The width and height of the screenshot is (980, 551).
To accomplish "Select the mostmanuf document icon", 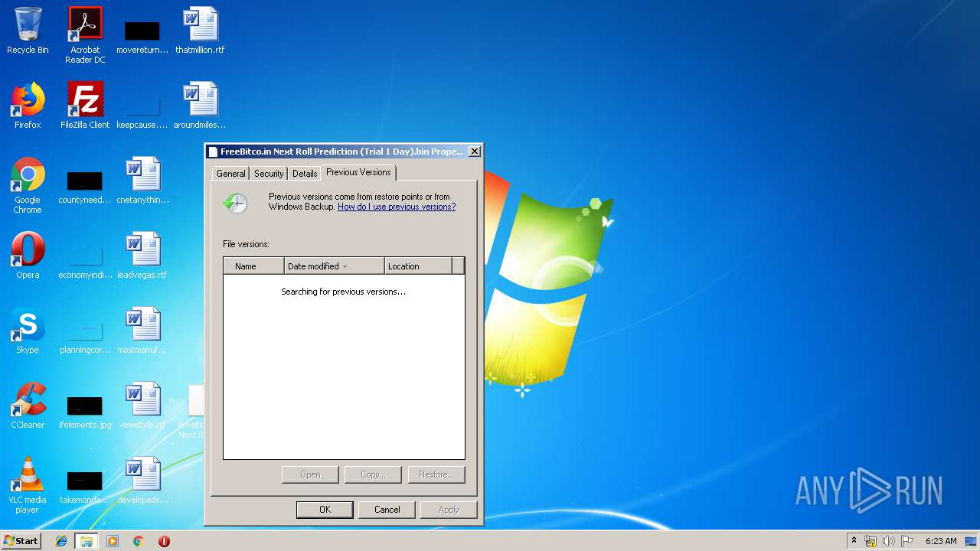I will tap(142, 331).
